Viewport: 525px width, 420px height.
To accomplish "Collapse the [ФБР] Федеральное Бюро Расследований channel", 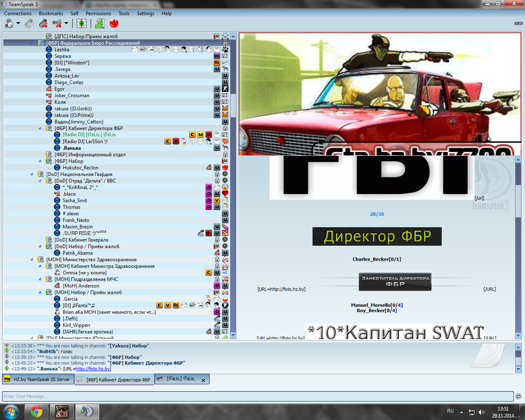I will [x=32, y=43].
